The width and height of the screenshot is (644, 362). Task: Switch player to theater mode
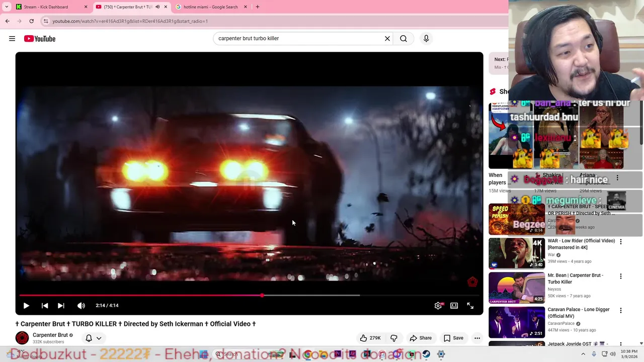[454, 305]
